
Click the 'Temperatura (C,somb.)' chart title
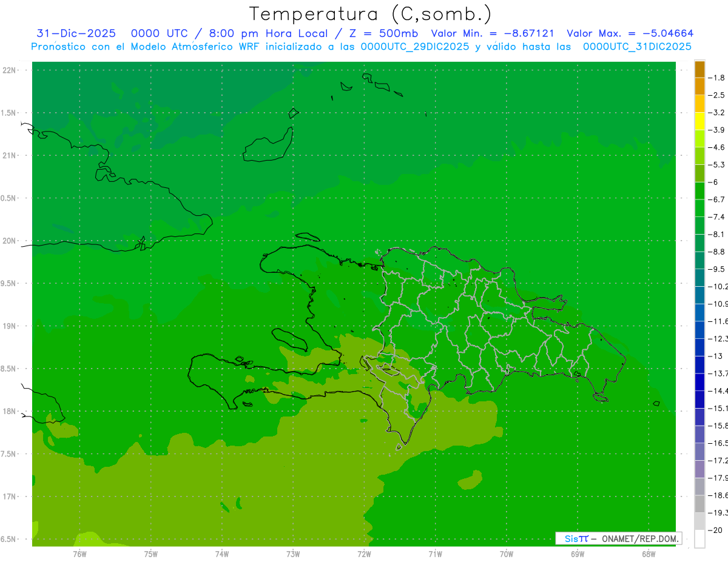370,14
